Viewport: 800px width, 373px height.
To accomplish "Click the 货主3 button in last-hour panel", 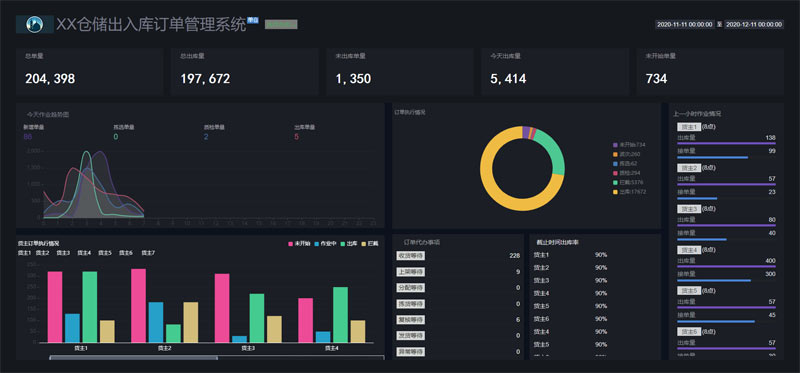I will [689, 209].
